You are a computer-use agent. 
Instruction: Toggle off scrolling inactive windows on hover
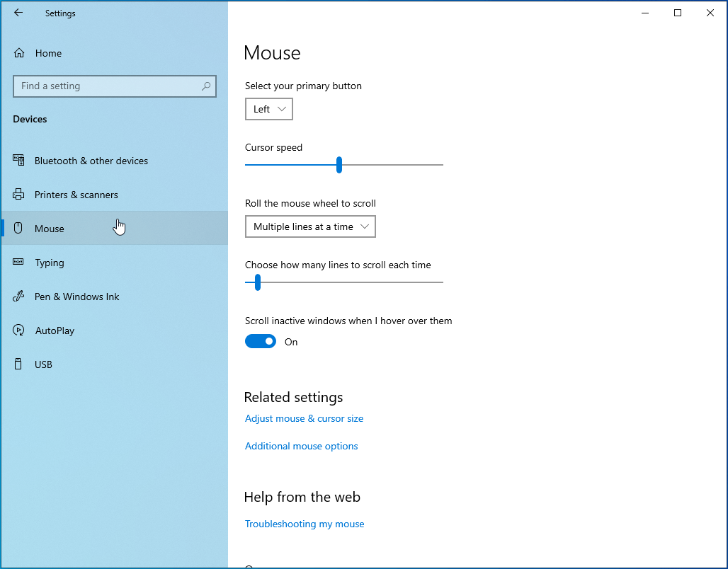[x=261, y=341]
